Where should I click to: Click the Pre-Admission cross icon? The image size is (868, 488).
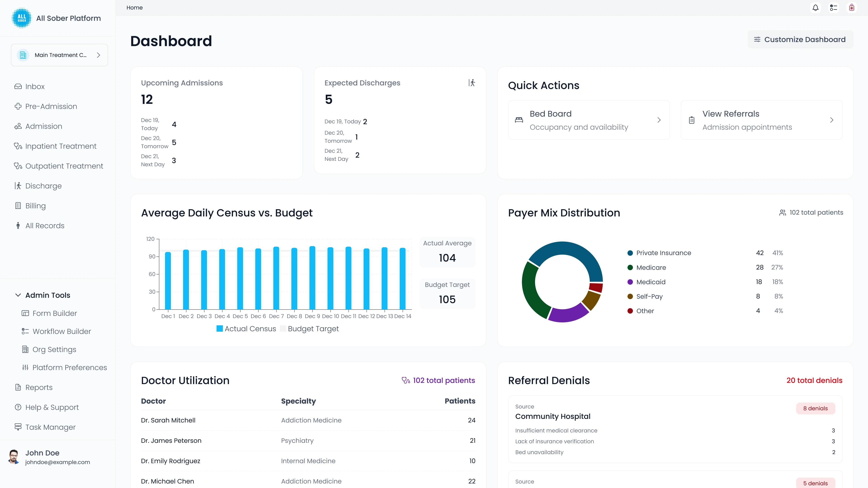tap(18, 106)
